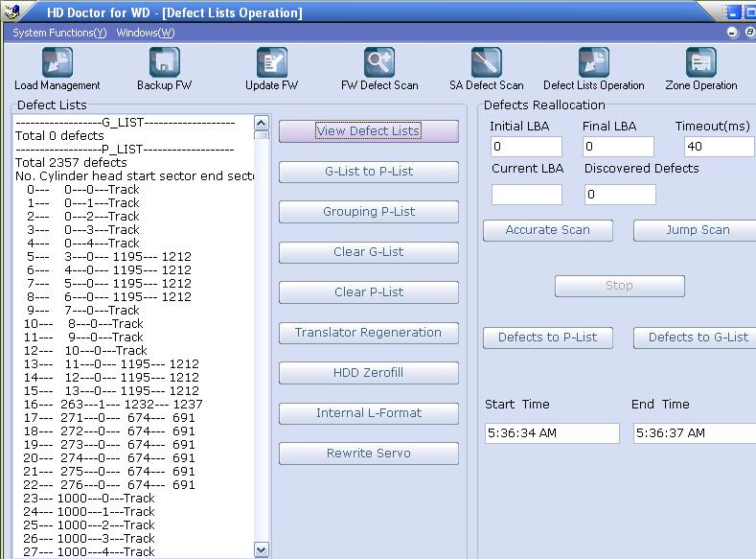Click the Start Time field 5:36:34 AM
756x559 pixels.
coord(553,433)
